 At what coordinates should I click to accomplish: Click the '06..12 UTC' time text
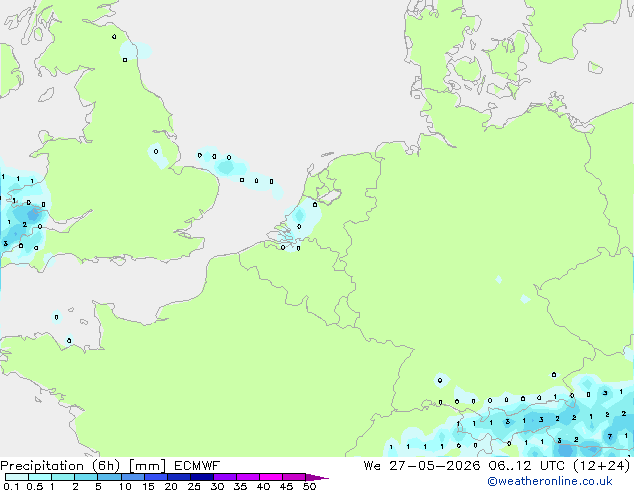pos(526,466)
